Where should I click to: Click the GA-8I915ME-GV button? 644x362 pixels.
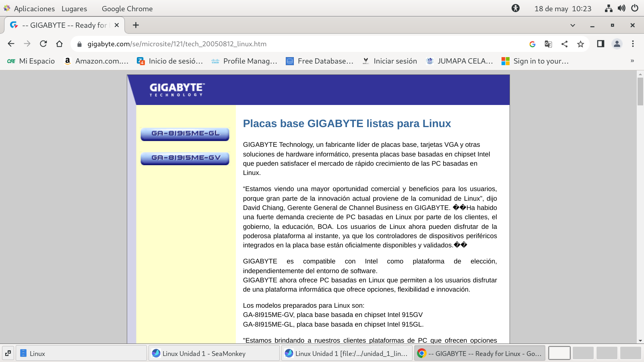[185, 158]
